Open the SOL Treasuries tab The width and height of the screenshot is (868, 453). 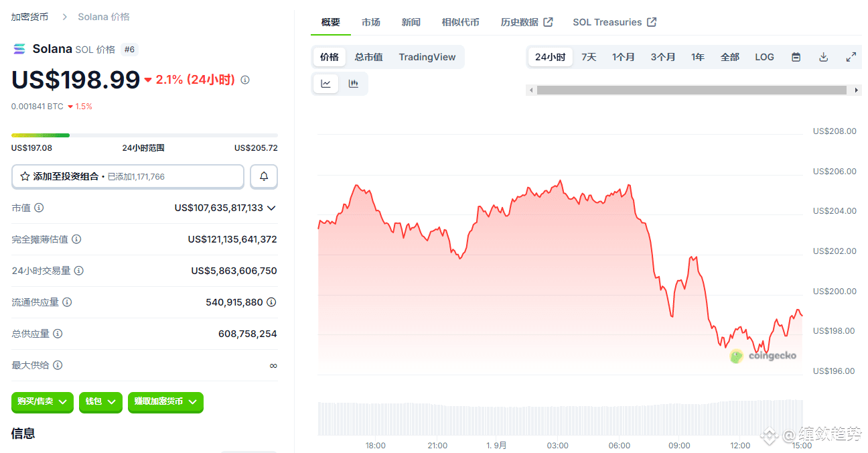coord(615,22)
